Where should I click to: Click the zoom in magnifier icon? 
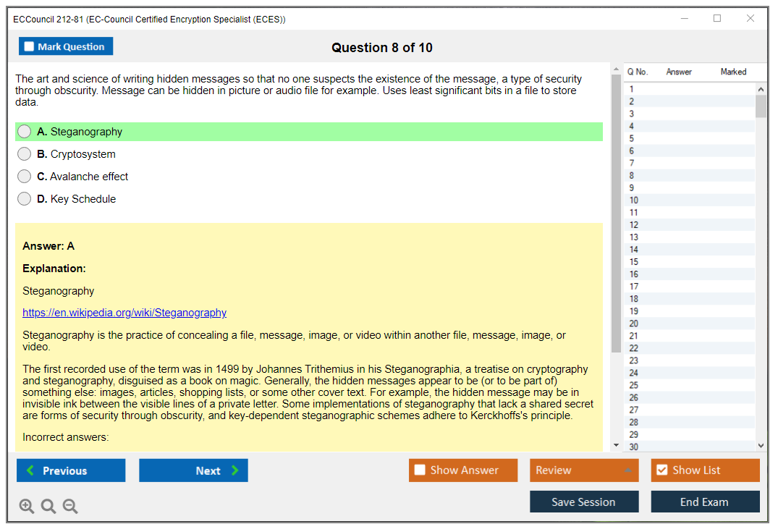click(27, 507)
